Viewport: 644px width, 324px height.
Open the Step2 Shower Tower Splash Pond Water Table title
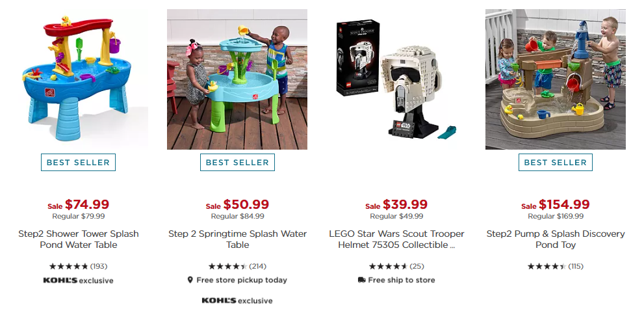[79, 239]
